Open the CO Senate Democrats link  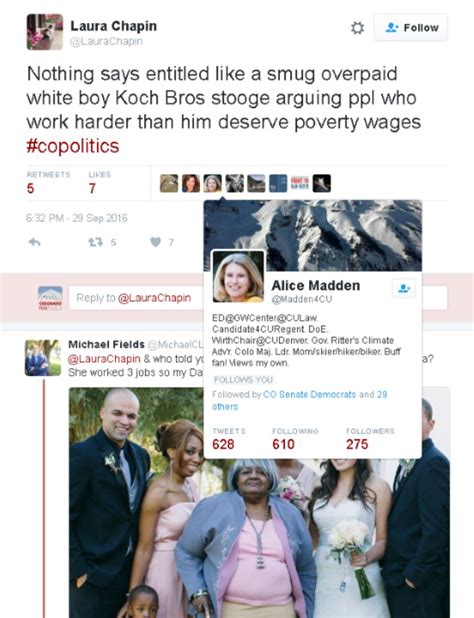tap(309, 394)
